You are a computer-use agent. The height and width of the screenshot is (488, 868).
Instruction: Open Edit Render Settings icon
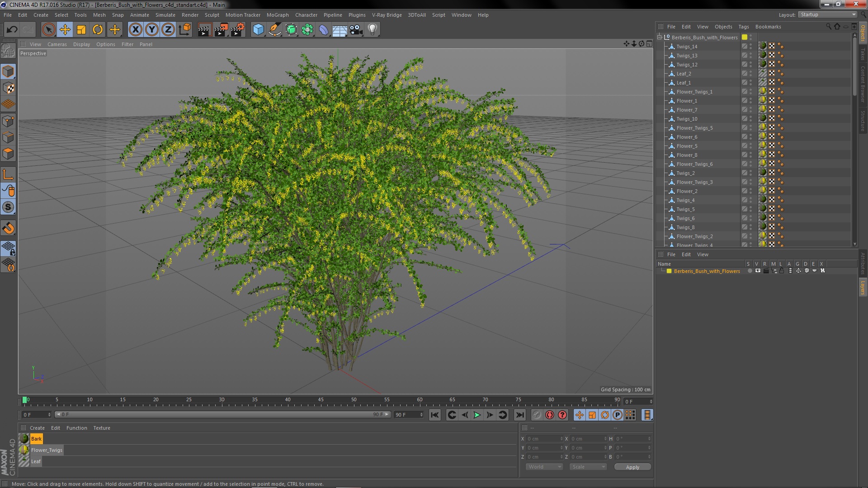[237, 30]
